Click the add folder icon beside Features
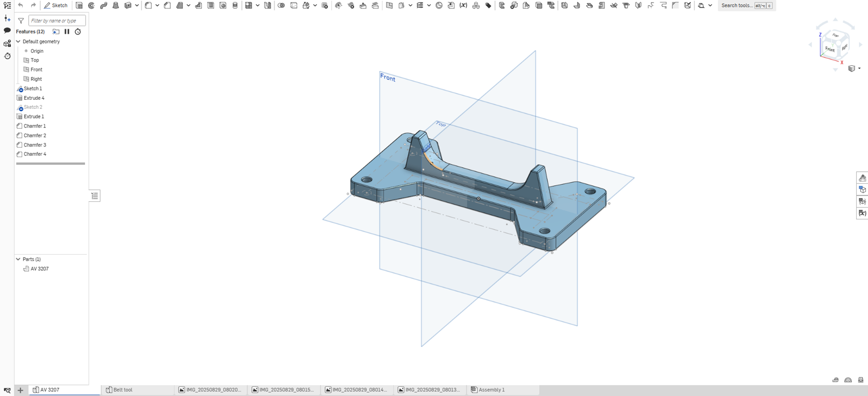Viewport: 868px width, 396px height. [x=56, y=32]
